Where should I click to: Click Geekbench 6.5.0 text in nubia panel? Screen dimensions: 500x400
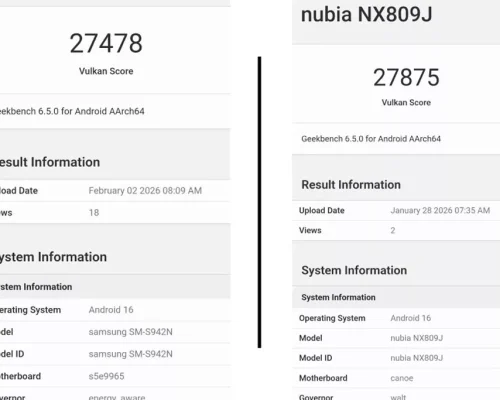point(371,139)
